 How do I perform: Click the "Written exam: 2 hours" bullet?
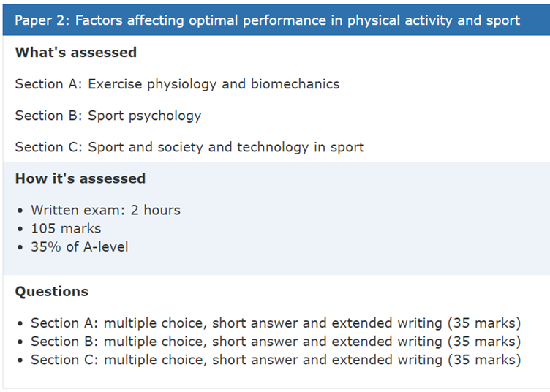point(105,210)
